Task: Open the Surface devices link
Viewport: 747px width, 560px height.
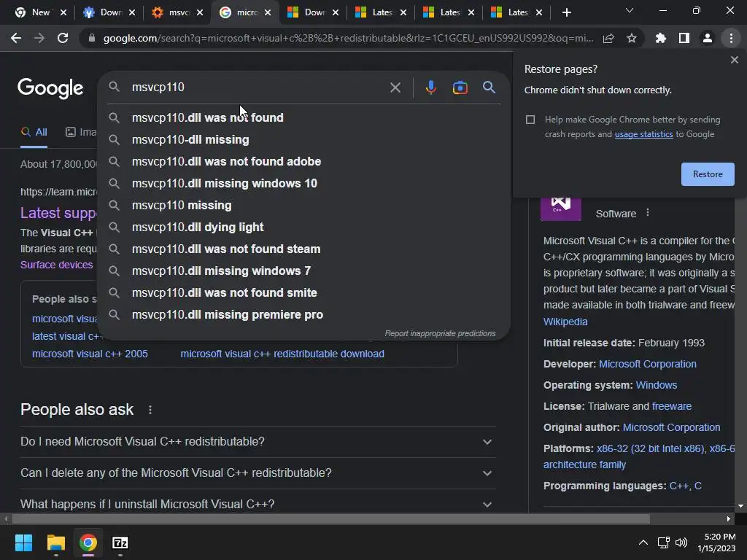Action: tap(56, 265)
